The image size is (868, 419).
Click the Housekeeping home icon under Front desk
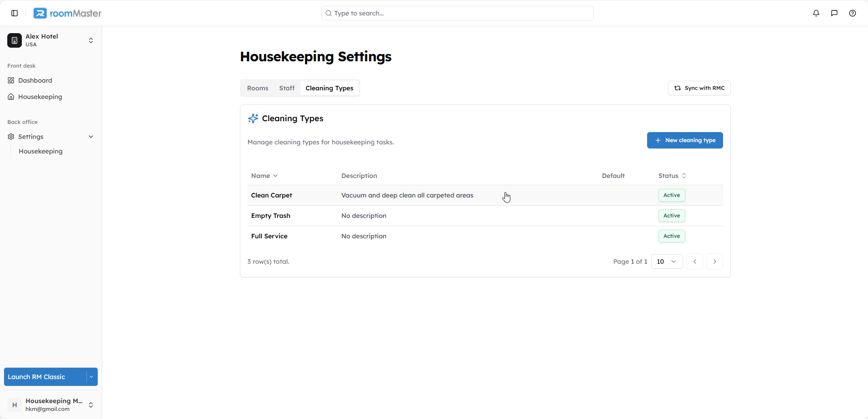[x=11, y=97]
